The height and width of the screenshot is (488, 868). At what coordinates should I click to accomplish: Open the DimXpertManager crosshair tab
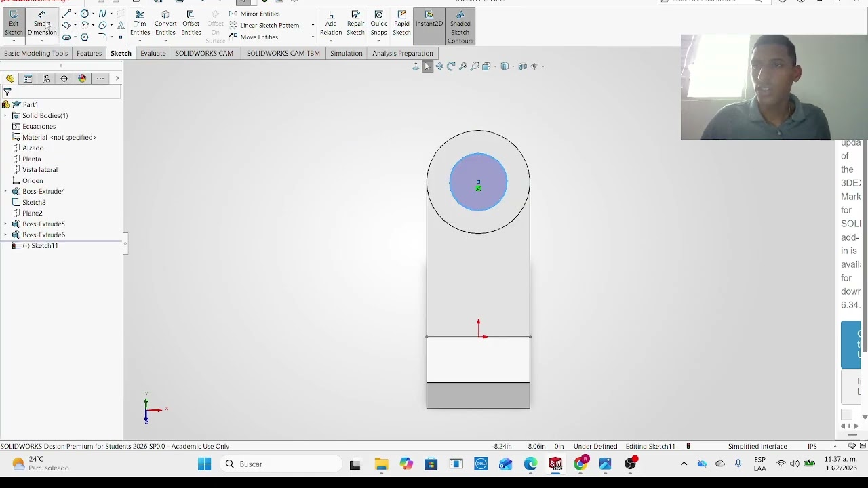pyautogui.click(x=64, y=79)
